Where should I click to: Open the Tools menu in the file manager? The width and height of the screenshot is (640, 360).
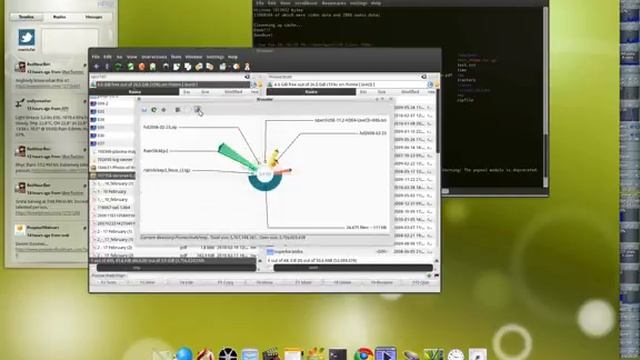point(176,57)
